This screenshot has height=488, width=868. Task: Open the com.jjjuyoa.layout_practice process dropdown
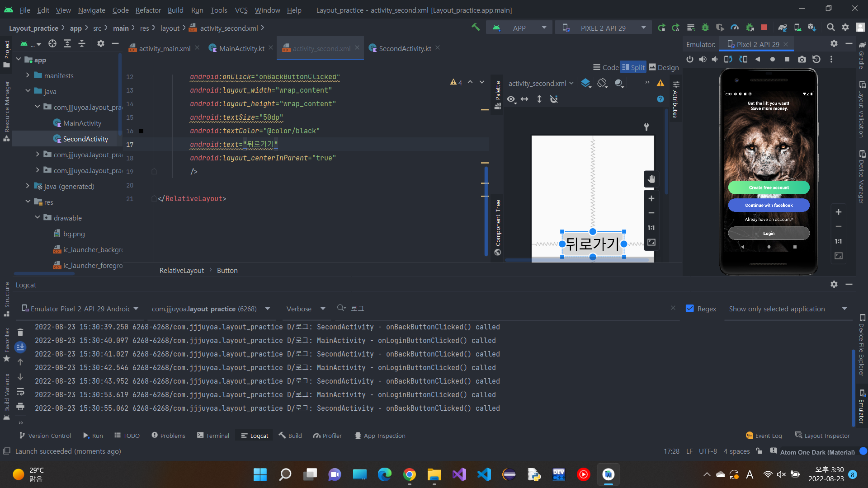tap(211, 309)
